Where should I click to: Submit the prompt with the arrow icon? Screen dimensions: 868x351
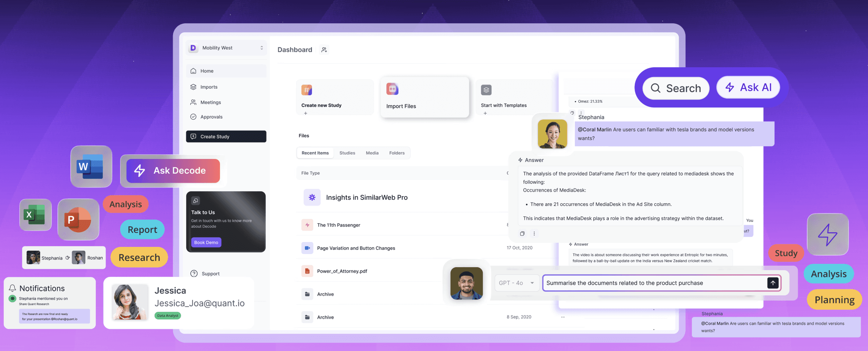[773, 283]
